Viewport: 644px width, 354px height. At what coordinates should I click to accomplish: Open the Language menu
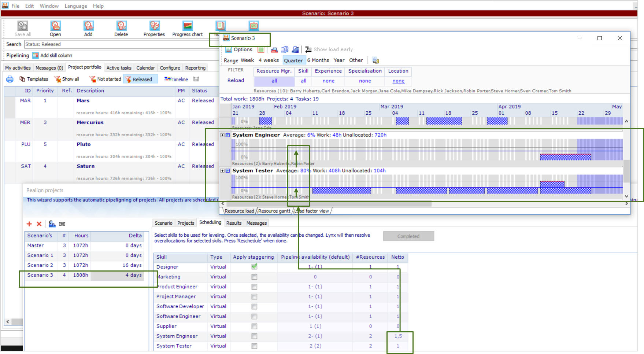click(76, 6)
